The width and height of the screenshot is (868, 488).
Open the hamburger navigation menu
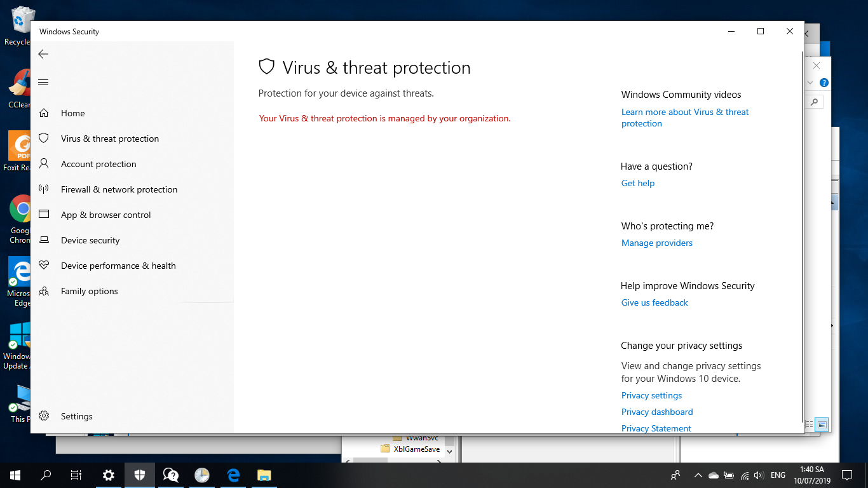tap(43, 82)
